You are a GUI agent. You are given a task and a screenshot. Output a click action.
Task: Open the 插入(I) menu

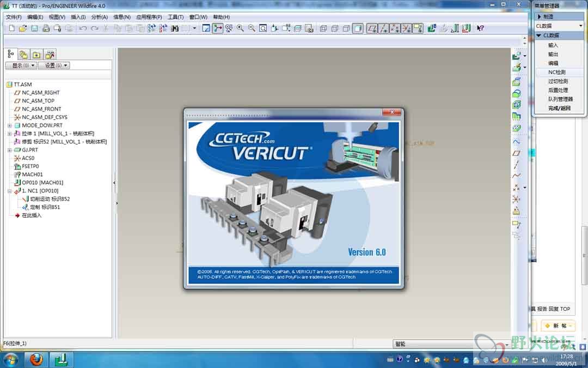point(78,17)
